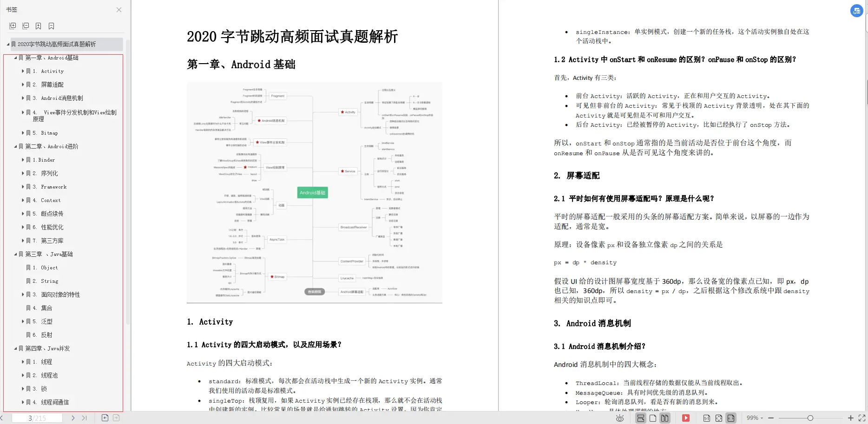
Task: Close the 书签 bookmark panel
Action: (119, 10)
